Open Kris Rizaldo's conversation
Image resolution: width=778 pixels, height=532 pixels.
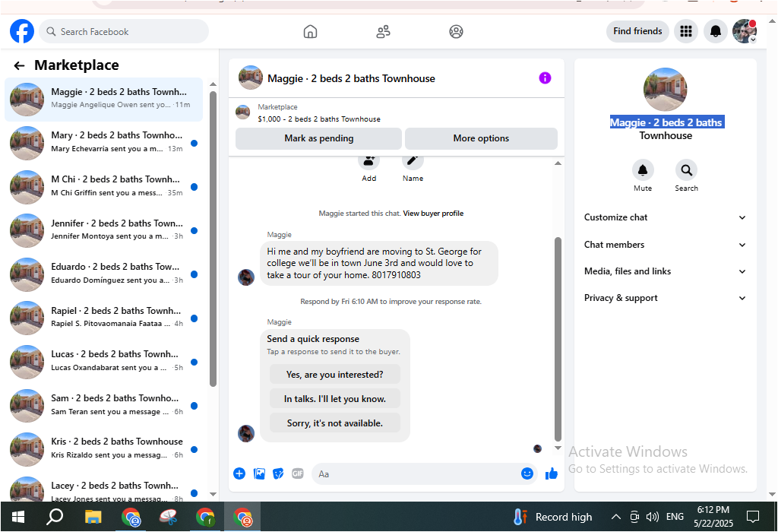103,450
